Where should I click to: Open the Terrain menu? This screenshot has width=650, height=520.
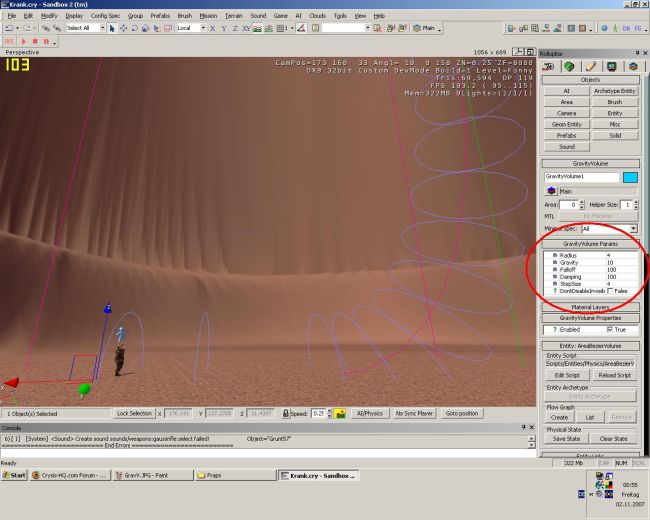(x=233, y=16)
